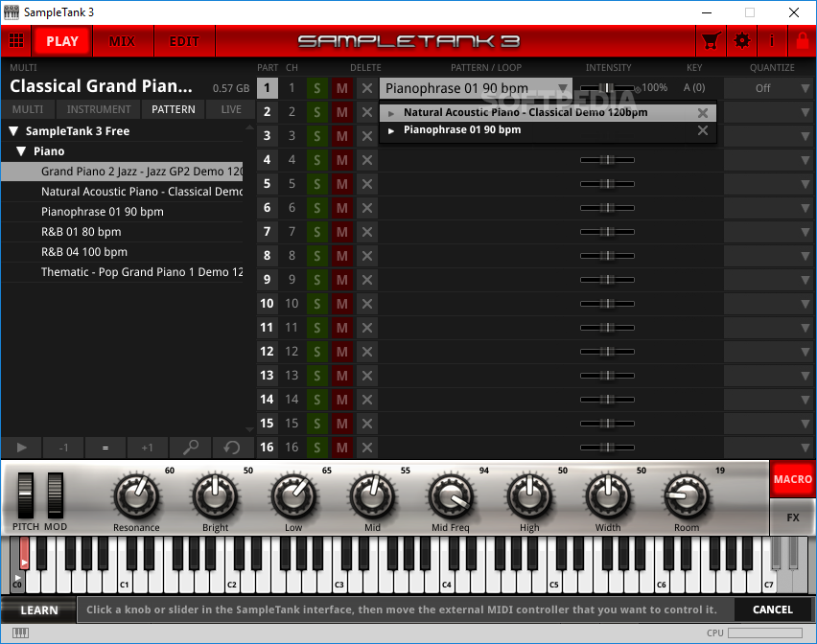The width and height of the screenshot is (817, 644).
Task: Switch to the EDIT page
Action: pos(184,41)
